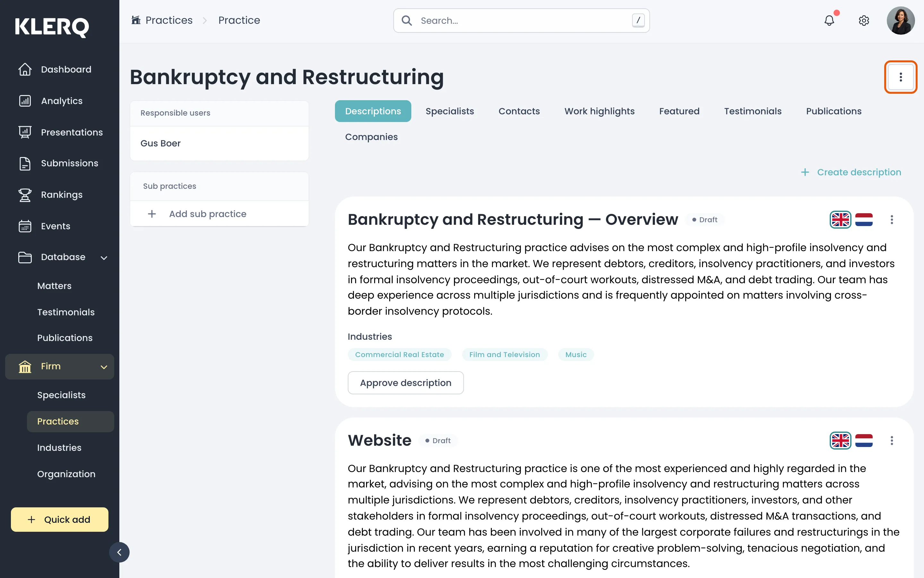Click the Rankings trophy icon
Screen dimensions: 924x578
point(25,195)
